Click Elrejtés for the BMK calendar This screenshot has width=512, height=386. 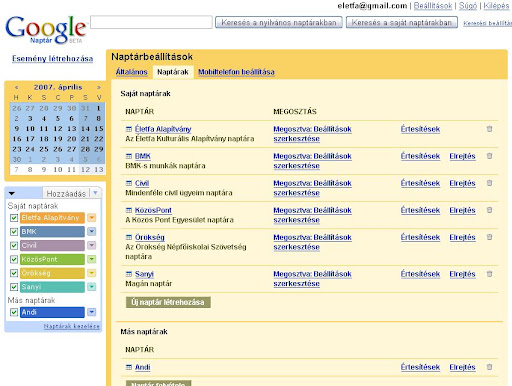pos(462,156)
